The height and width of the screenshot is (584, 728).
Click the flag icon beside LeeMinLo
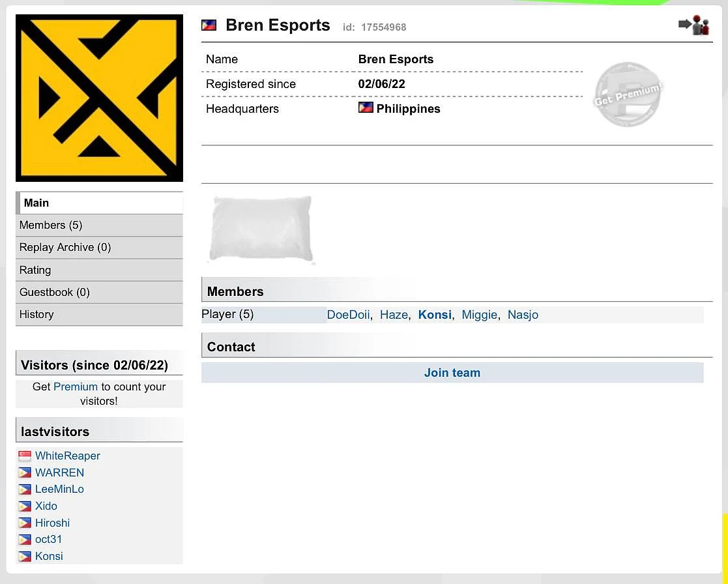coord(25,489)
